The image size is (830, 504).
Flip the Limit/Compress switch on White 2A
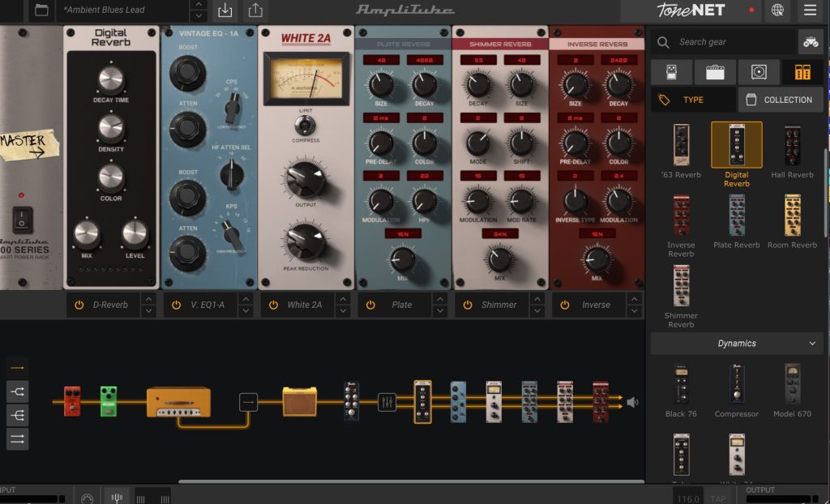(306, 125)
